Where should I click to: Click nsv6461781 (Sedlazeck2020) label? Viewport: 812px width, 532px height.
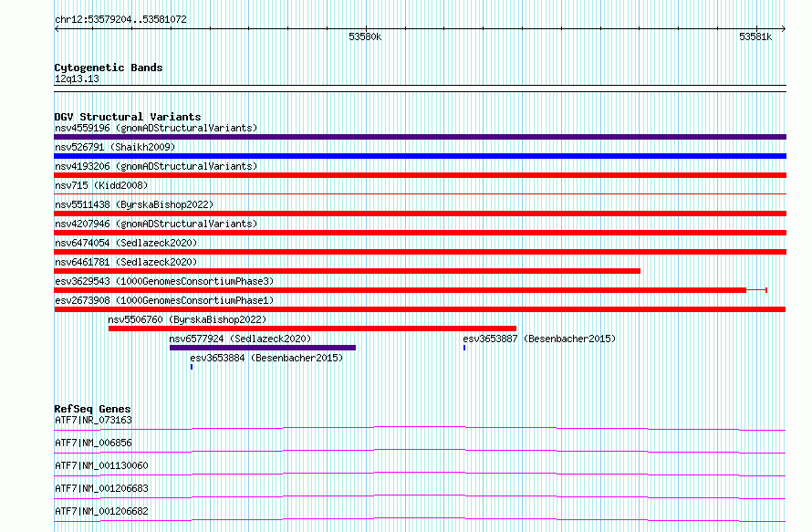pos(126,262)
